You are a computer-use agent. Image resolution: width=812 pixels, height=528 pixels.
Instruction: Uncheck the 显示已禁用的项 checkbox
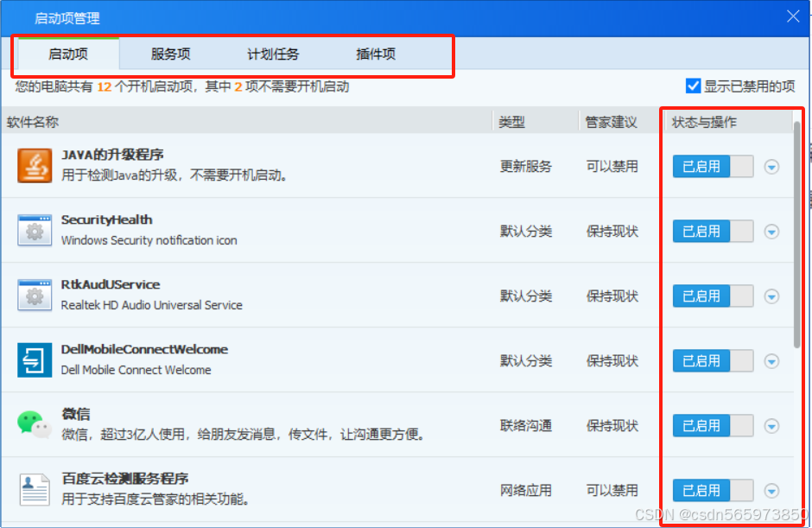[693, 86]
